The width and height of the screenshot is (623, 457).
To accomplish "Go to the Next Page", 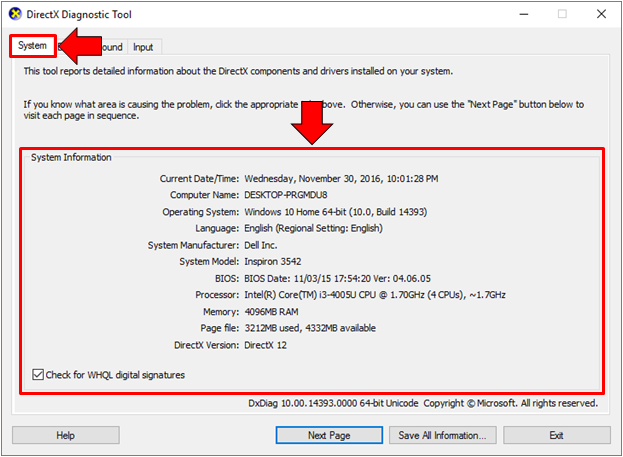I will coord(329,435).
